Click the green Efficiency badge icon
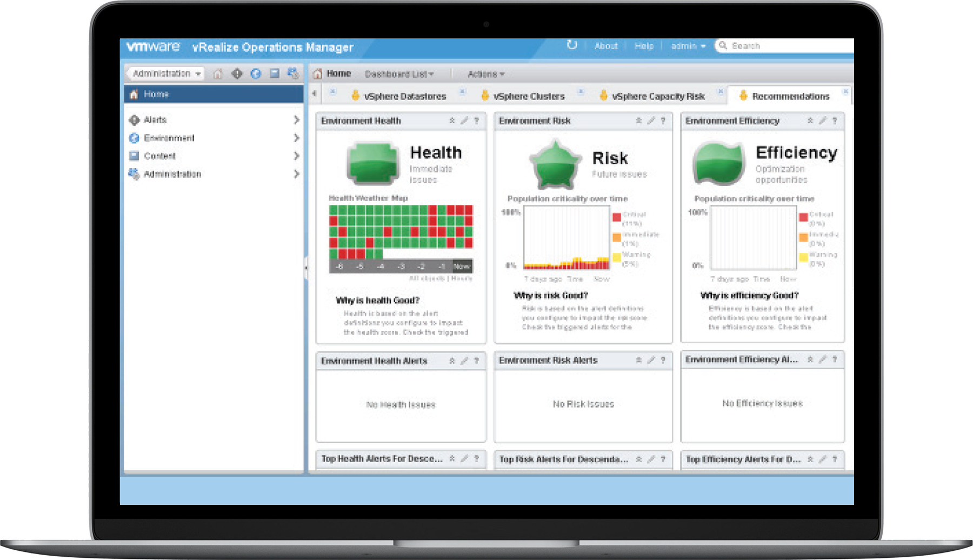The width and height of the screenshot is (973, 560). 718,163
